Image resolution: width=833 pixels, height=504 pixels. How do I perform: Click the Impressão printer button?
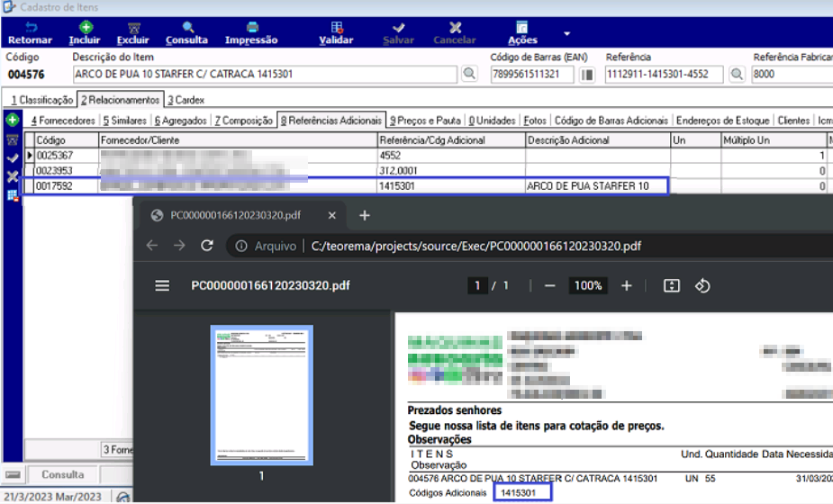(x=251, y=33)
